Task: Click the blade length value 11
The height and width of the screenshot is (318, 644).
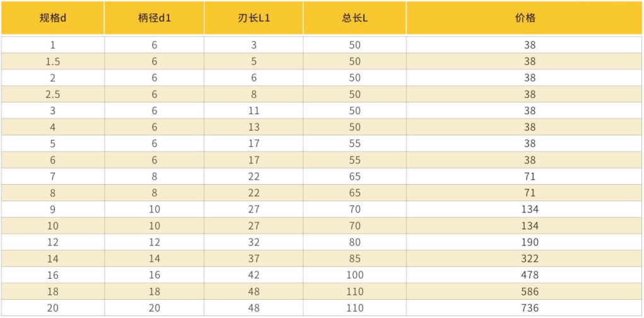Action: click(x=254, y=111)
